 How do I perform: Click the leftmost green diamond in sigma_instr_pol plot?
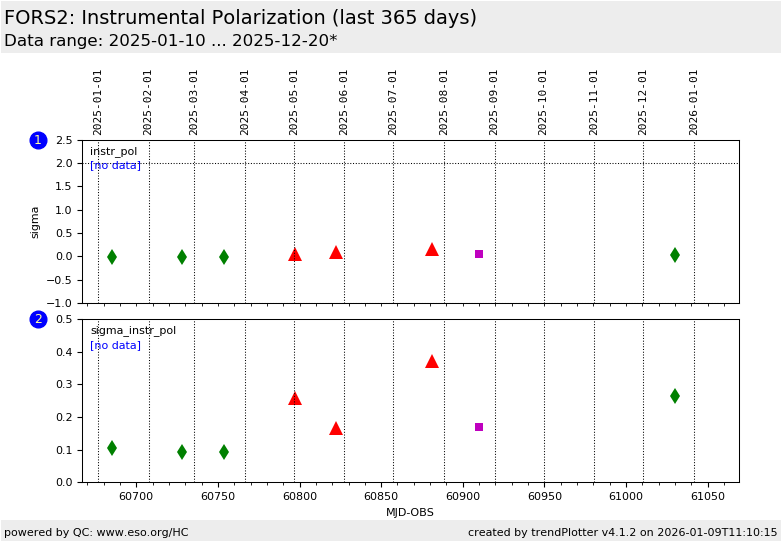click(x=112, y=448)
